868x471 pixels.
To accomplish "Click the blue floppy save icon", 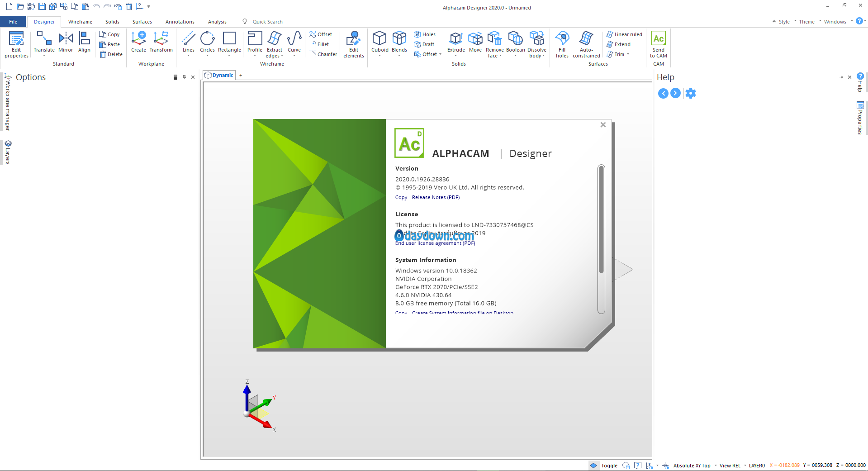I will tap(42, 6).
